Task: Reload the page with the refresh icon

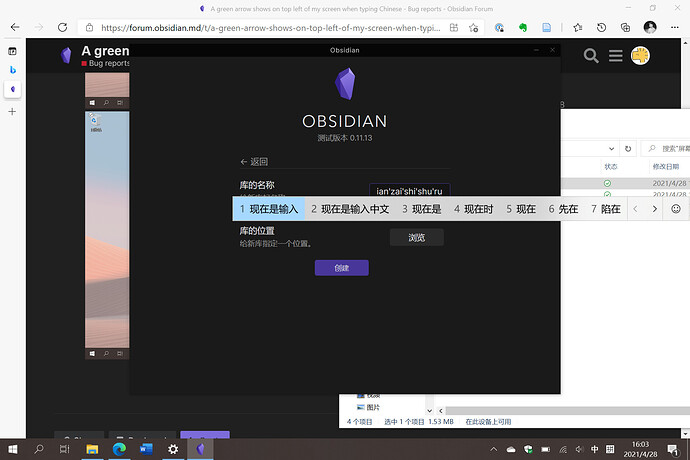Action: pos(62,27)
